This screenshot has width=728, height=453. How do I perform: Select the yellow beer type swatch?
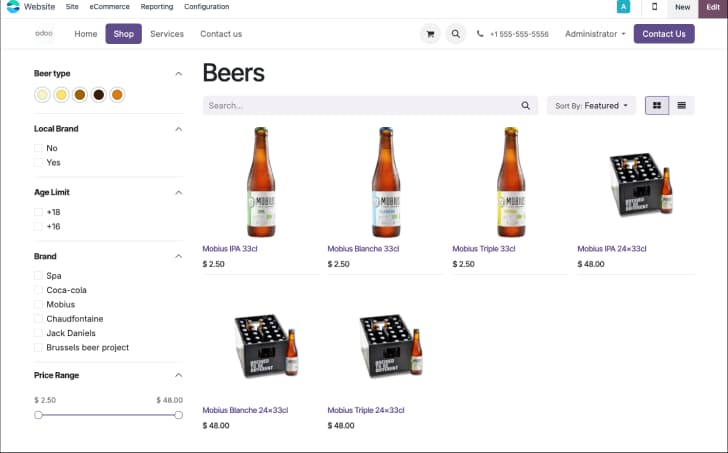pyautogui.click(x=61, y=95)
